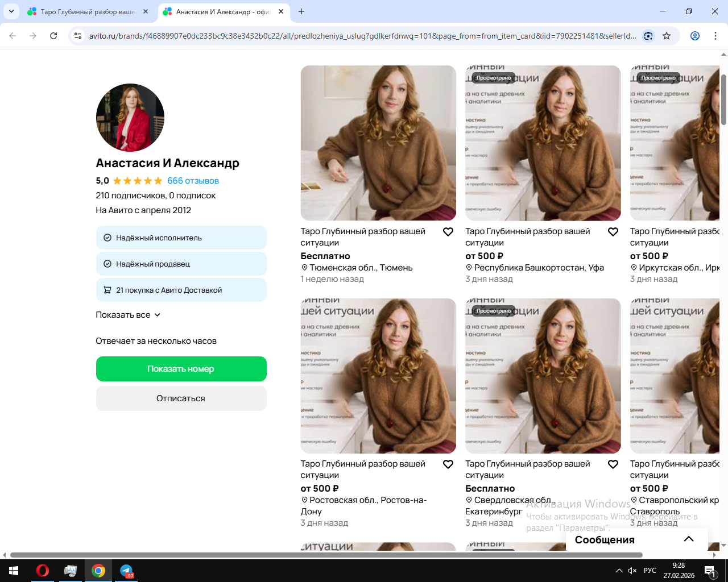Open the Ростов-на-Дону listing photo
The height and width of the screenshot is (582, 728).
378,376
